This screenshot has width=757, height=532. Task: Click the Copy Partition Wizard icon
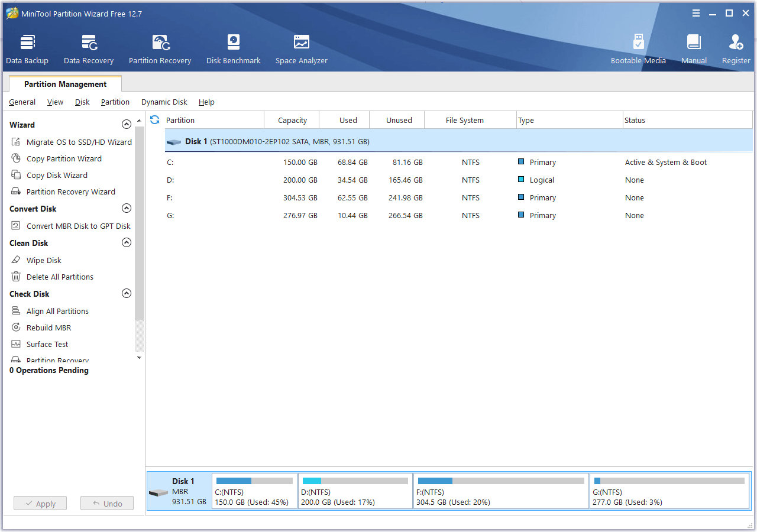[16, 158]
